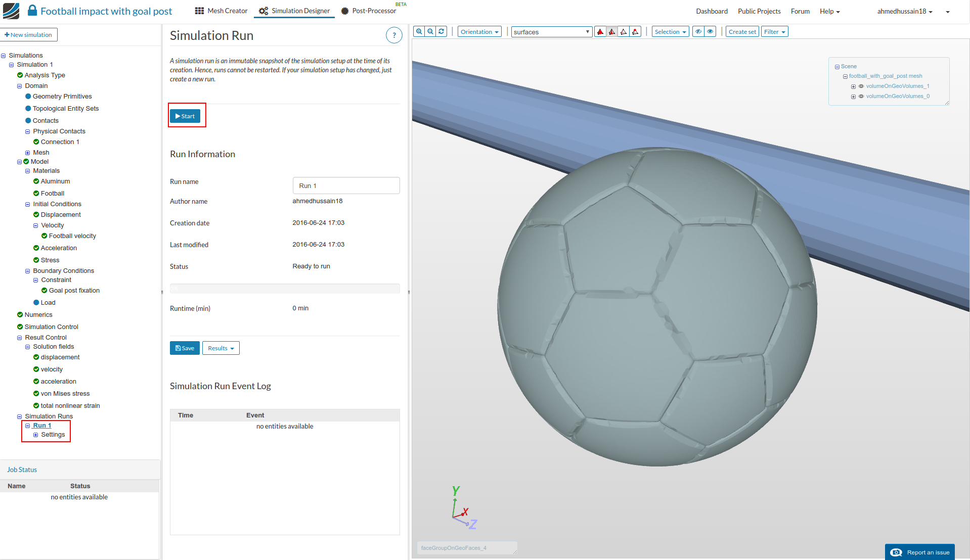Click the SimScale logo
Viewport: 970px width, 560px height.
click(11, 11)
